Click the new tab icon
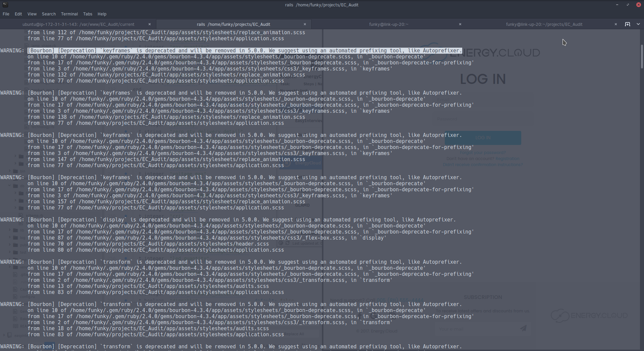 click(x=628, y=24)
